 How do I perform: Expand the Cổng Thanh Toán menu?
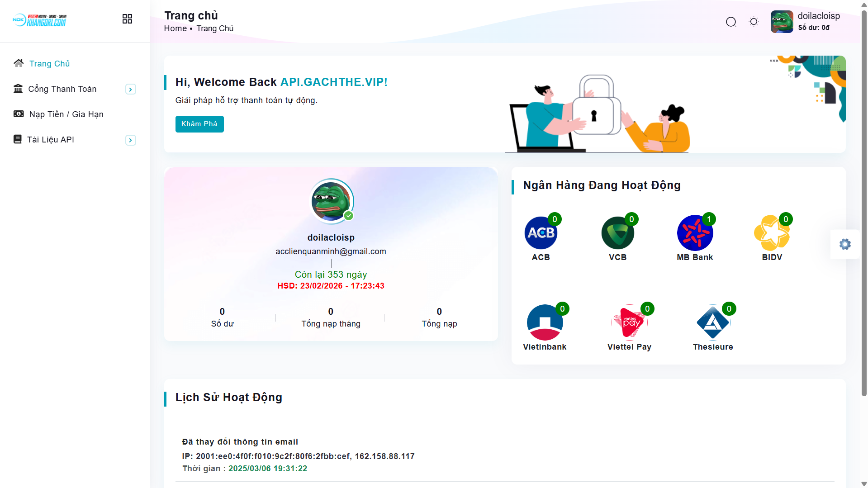(131, 89)
